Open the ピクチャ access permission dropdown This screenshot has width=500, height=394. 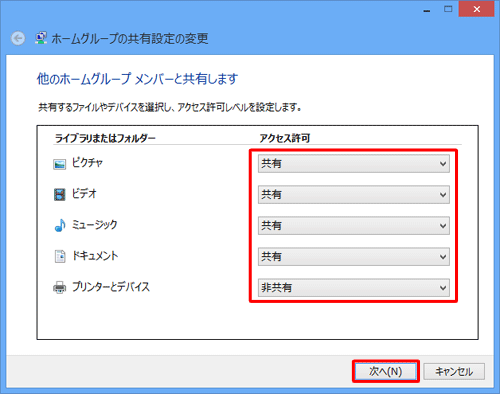(354, 163)
